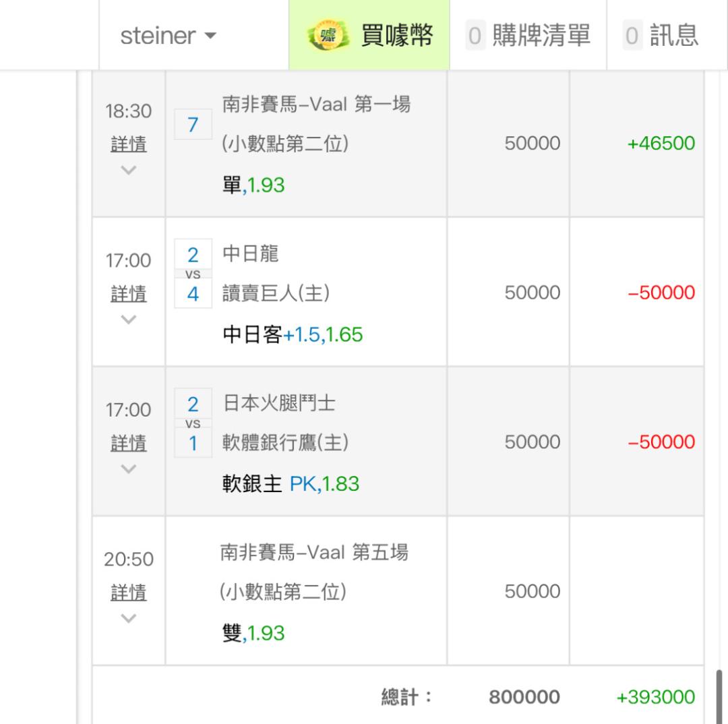Click the 讀賣巨人 score box showing 4
The width and height of the screenshot is (728, 724).
pyautogui.click(x=193, y=294)
